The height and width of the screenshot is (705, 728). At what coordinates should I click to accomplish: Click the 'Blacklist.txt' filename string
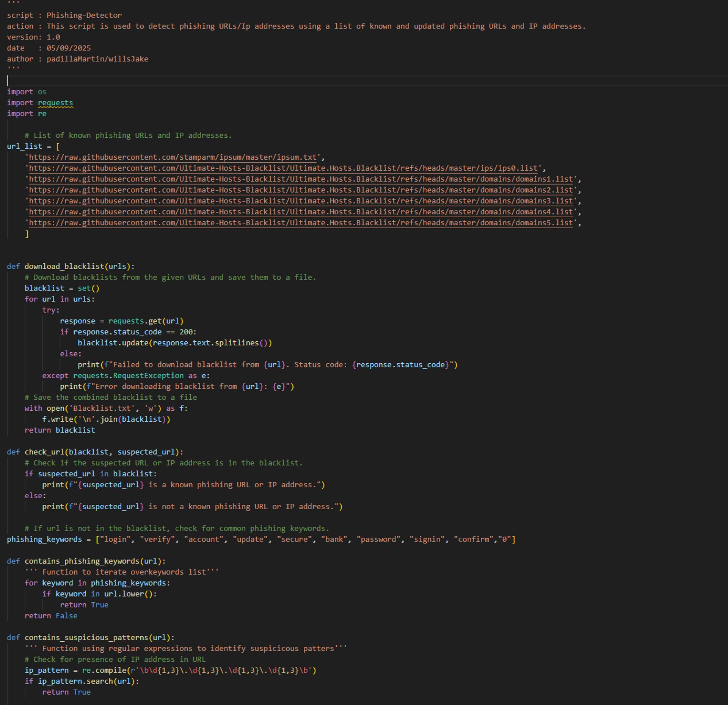[102, 408]
